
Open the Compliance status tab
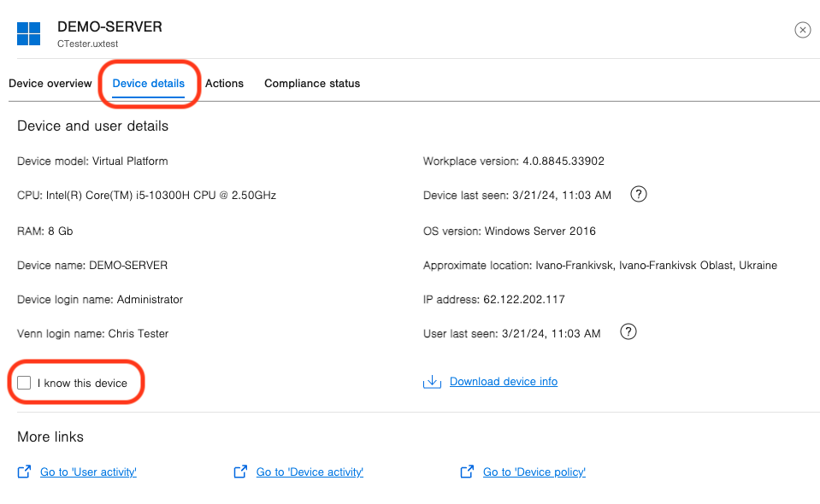[x=312, y=84]
